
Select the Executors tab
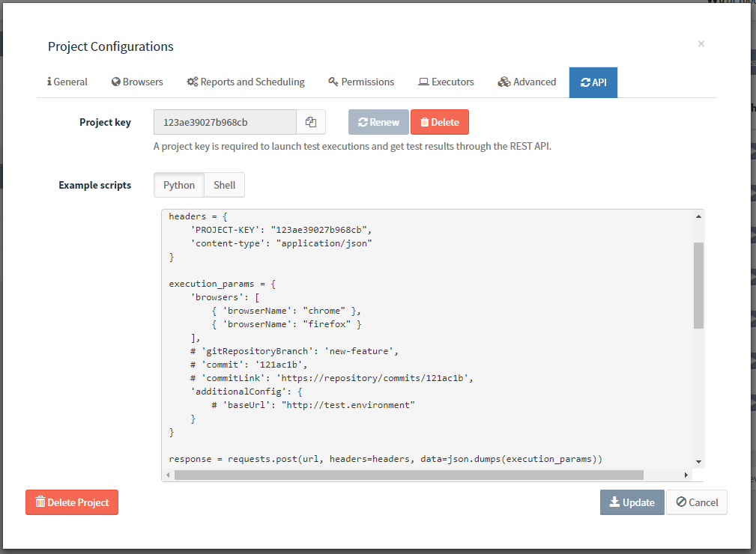pos(446,82)
